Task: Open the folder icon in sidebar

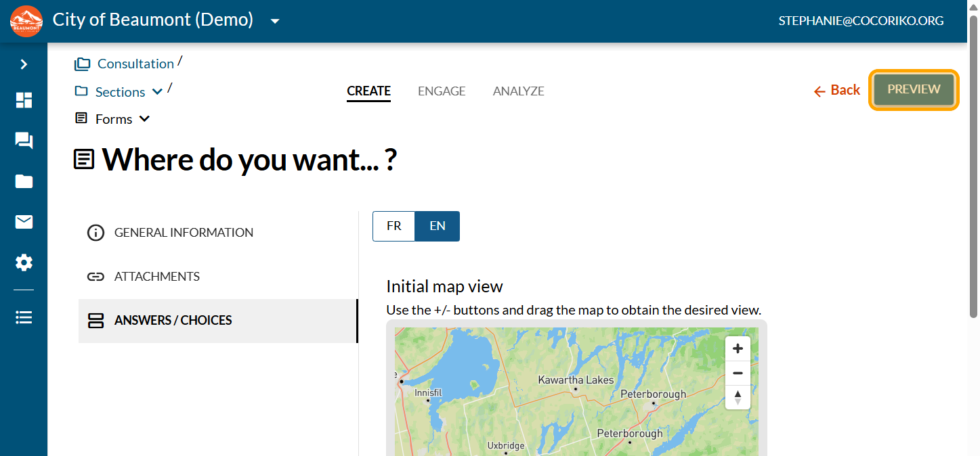Action: (x=24, y=181)
